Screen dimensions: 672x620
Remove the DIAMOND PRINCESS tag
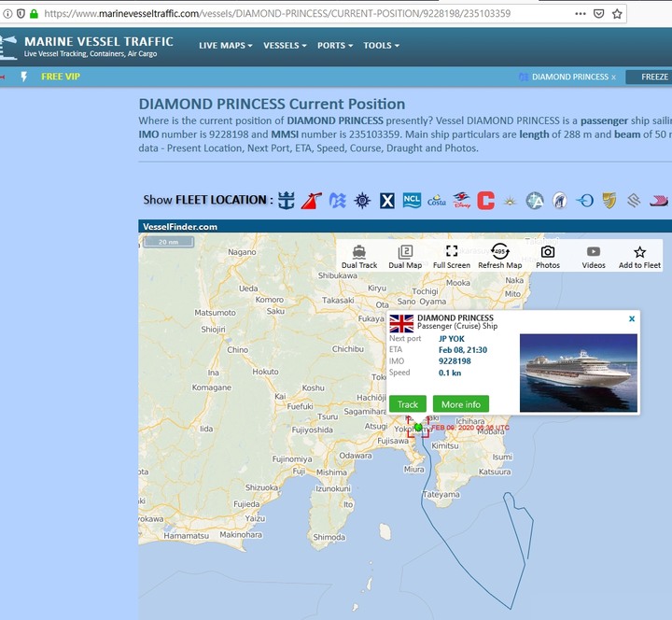[614, 77]
